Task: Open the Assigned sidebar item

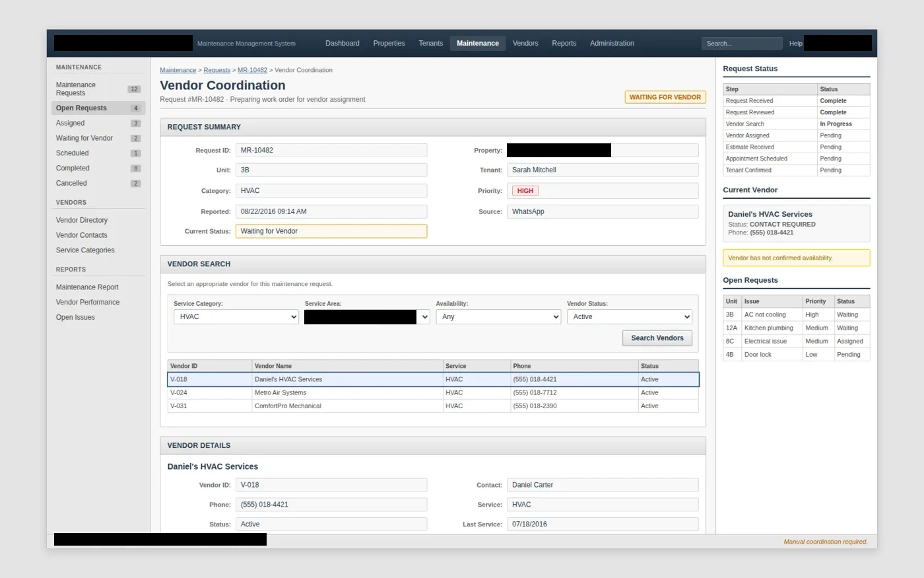Action: 98,124
